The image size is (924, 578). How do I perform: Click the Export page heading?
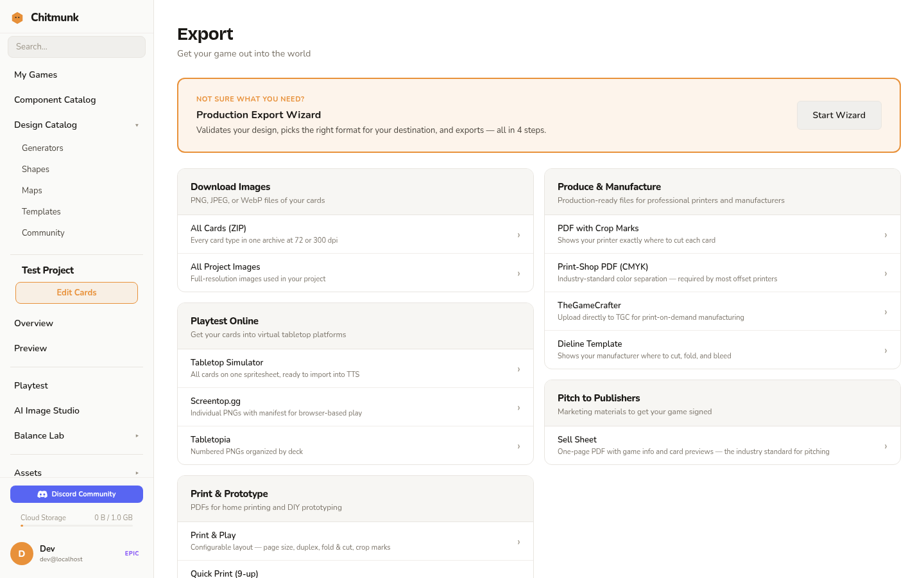[205, 34]
